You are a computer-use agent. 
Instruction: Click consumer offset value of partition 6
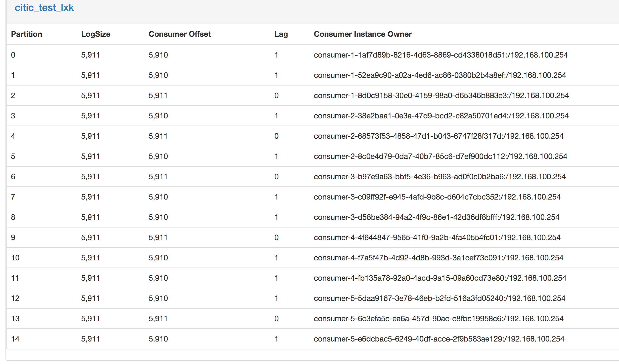click(158, 177)
